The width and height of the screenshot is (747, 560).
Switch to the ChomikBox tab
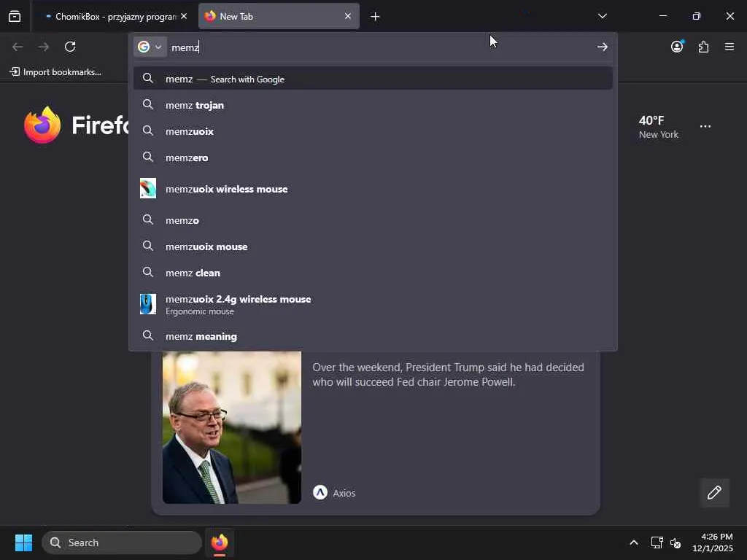(x=111, y=16)
